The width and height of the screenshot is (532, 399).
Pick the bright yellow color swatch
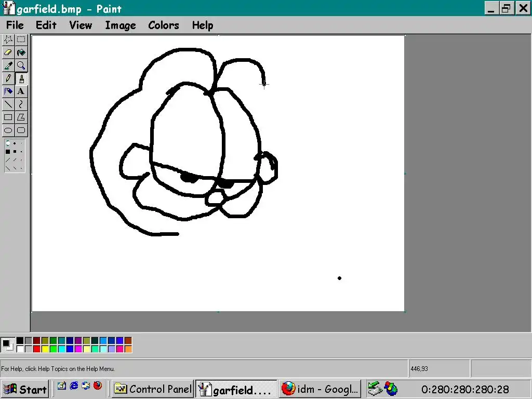(45, 349)
